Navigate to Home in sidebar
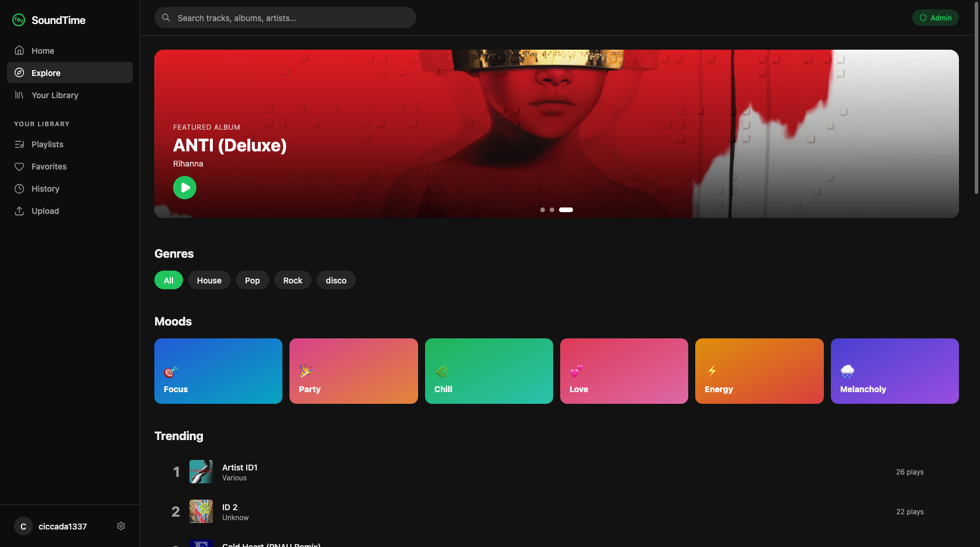The height and width of the screenshot is (547, 980). click(70, 50)
